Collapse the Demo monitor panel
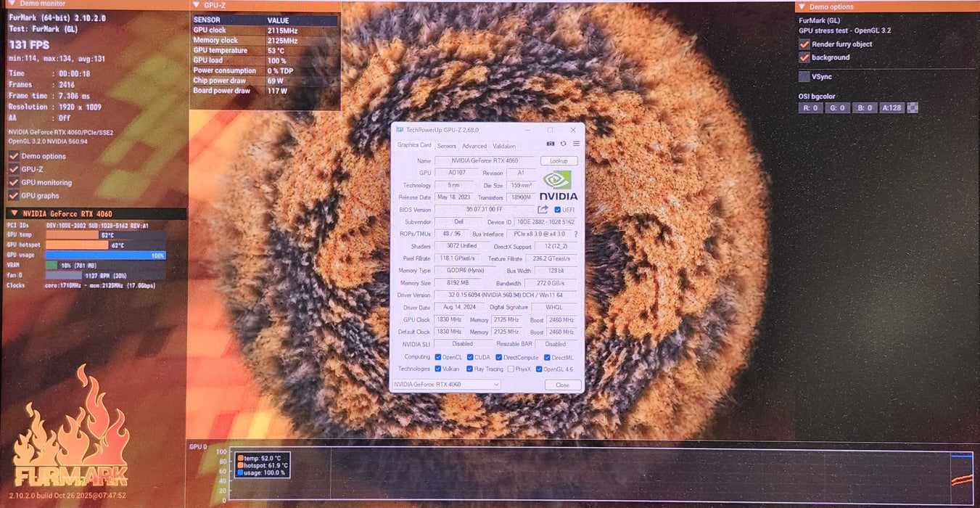The width and height of the screenshot is (980, 508). pos(12,4)
